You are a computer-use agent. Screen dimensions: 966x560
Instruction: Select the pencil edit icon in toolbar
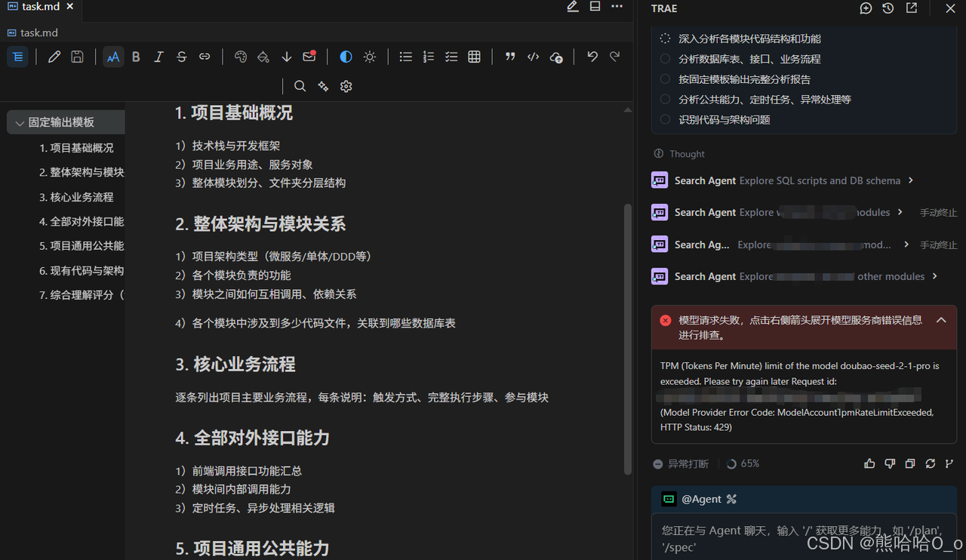[54, 57]
